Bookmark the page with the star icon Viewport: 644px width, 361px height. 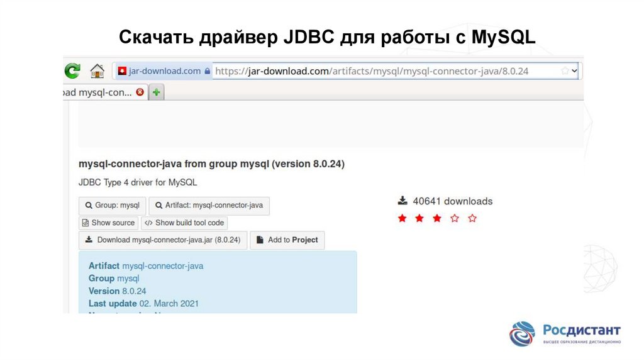coord(565,70)
